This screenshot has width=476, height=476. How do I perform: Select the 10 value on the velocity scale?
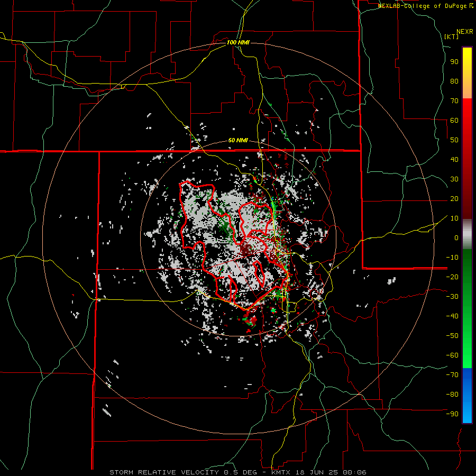coord(454,218)
